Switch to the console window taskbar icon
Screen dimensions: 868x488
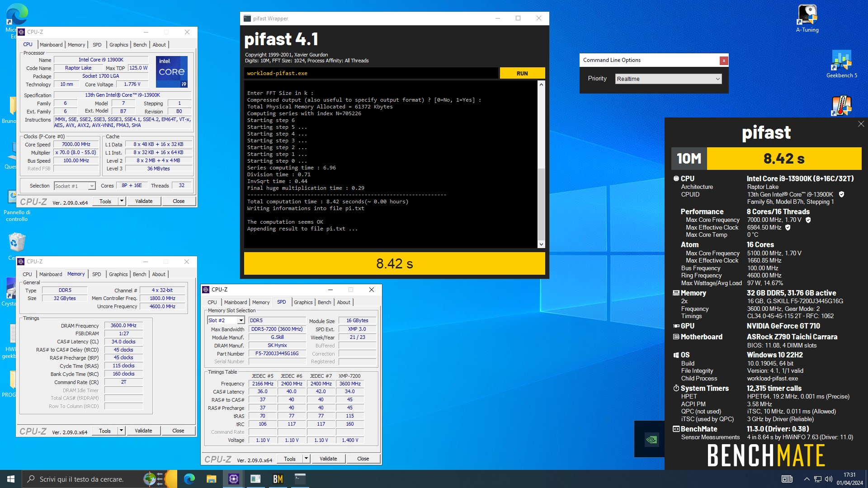coord(300,479)
